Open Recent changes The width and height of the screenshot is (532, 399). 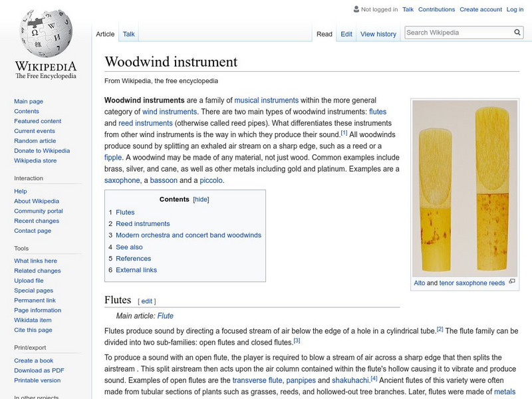pyautogui.click(x=37, y=221)
